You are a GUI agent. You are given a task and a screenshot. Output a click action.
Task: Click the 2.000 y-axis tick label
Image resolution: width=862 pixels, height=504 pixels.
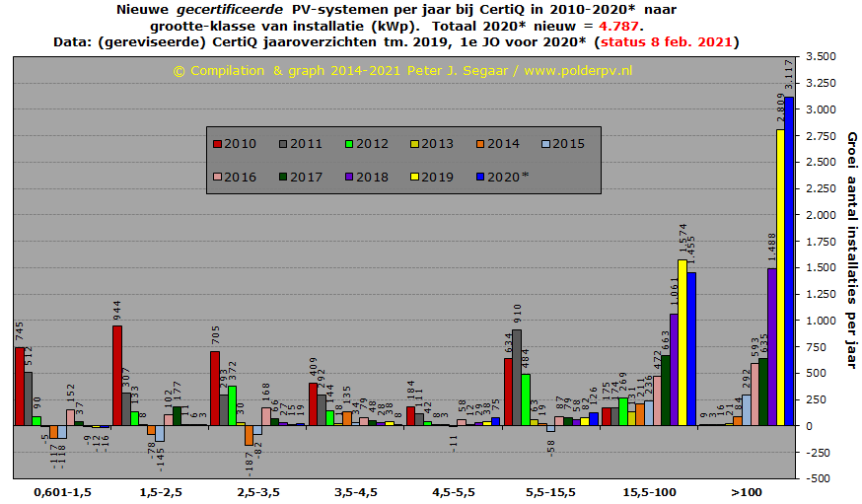(821, 215)
